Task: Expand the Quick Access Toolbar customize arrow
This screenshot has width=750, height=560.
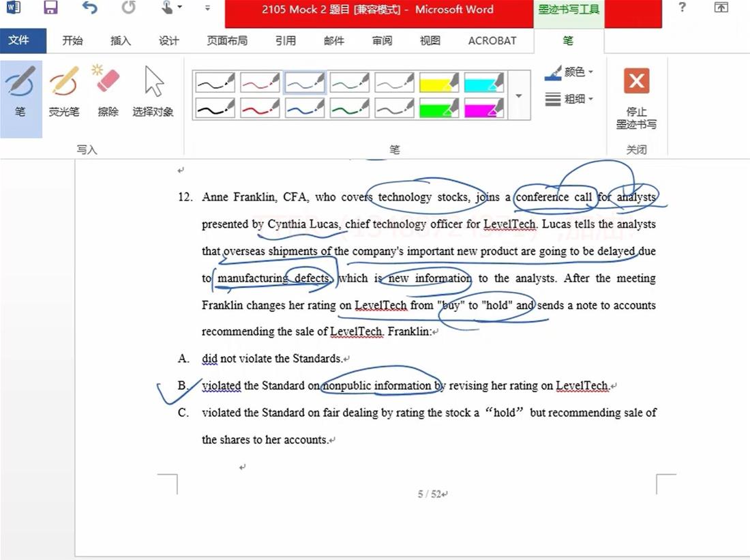Action: coord(207,8)
